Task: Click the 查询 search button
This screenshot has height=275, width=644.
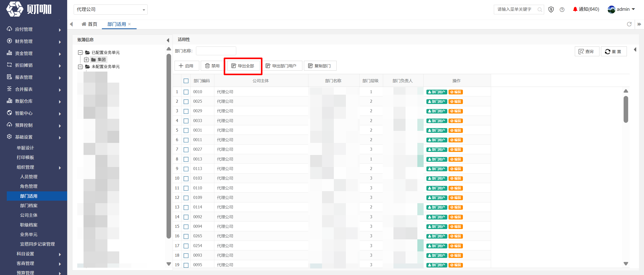Action: [x=587, y=51]
